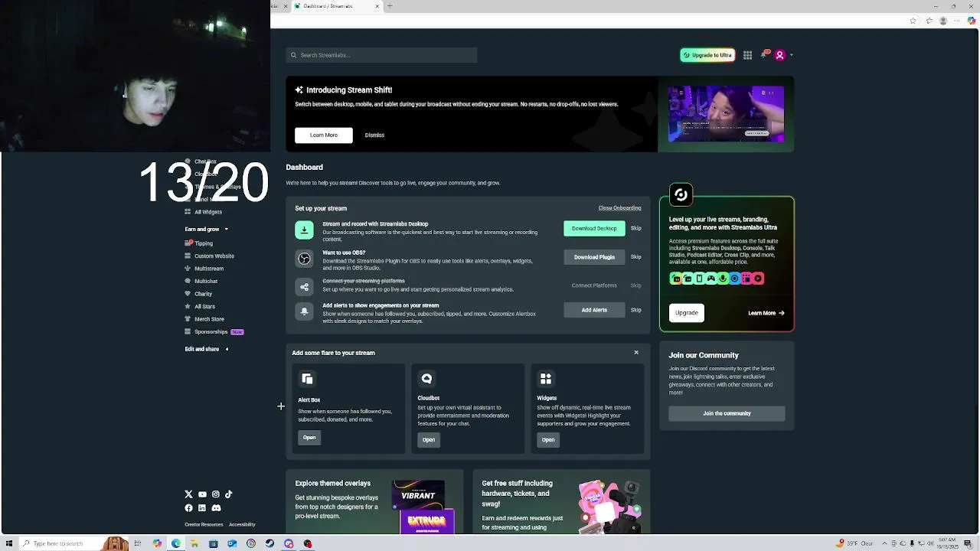Click Learn More on Stream Shift banner
980x551 pixels.
[324, 135]
